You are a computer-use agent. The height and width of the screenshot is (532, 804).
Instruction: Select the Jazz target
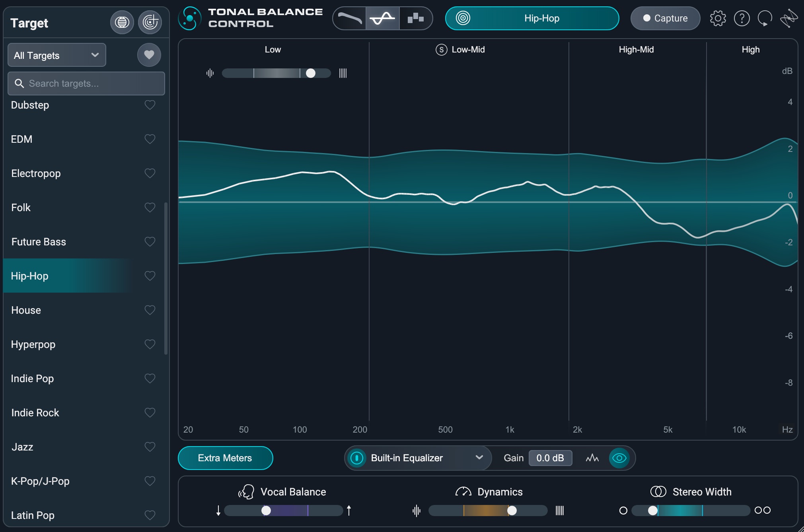23,447
